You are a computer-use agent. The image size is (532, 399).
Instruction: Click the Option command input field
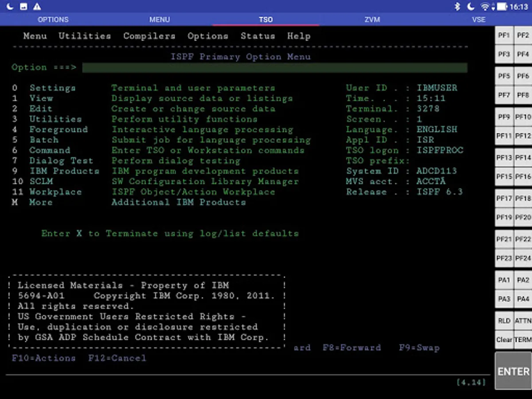point(275,67)
